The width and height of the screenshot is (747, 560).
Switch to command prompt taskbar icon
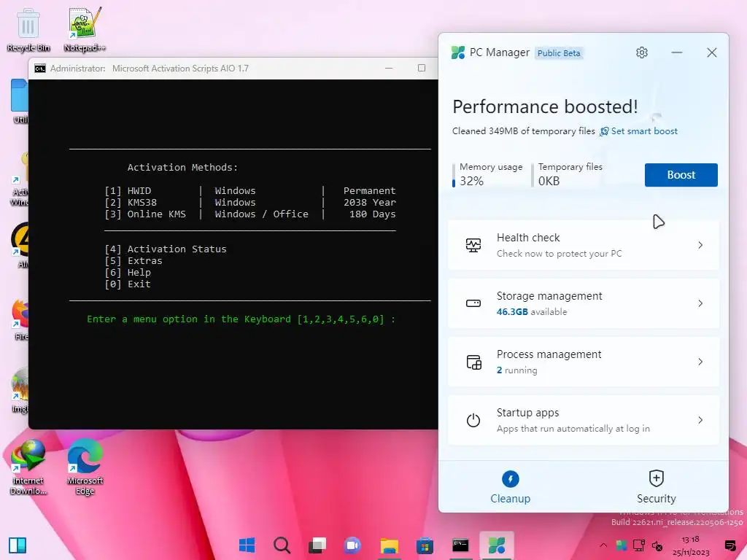pos(460,545)
